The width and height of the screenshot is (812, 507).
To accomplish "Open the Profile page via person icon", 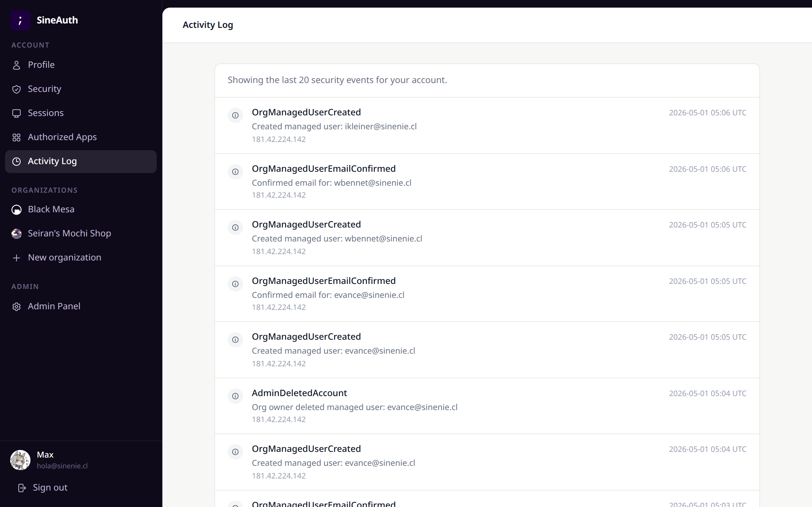I will click(x=16, y=65).
